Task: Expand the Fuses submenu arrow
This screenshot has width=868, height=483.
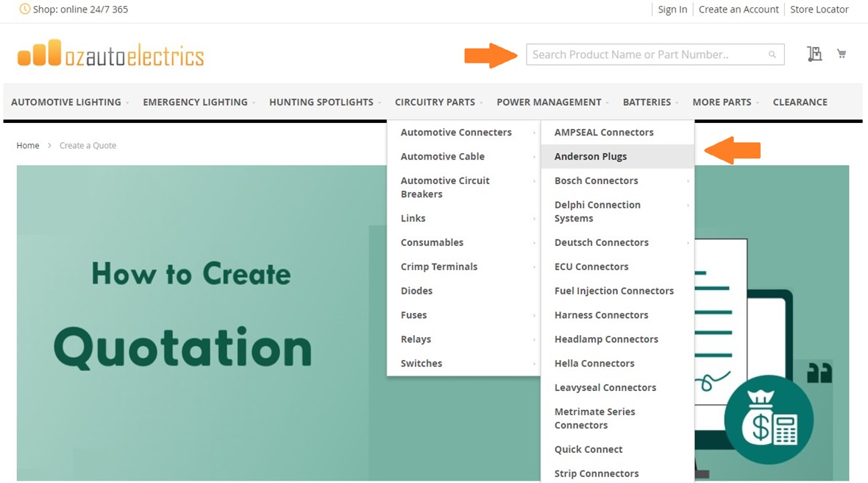Action: tap(534, 315)
